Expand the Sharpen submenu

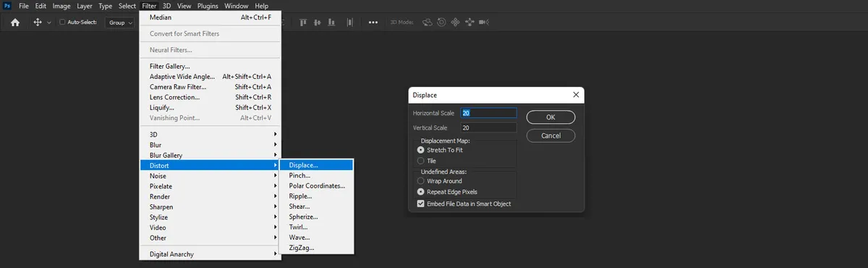click(x=210, y=207)
